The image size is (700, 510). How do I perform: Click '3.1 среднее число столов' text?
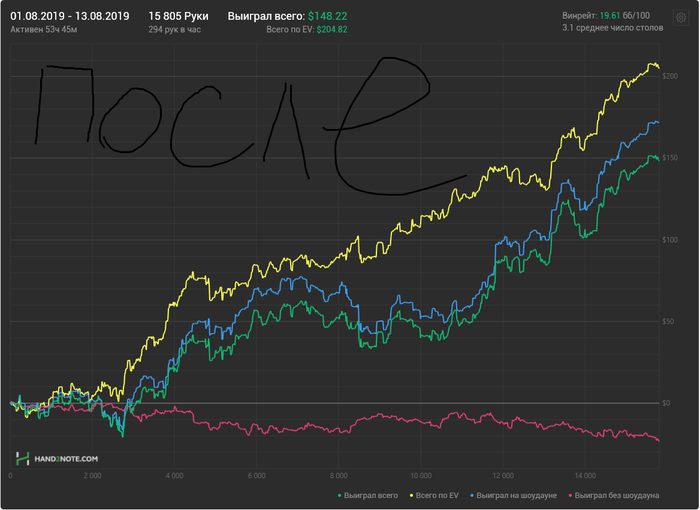click(612, 28)
